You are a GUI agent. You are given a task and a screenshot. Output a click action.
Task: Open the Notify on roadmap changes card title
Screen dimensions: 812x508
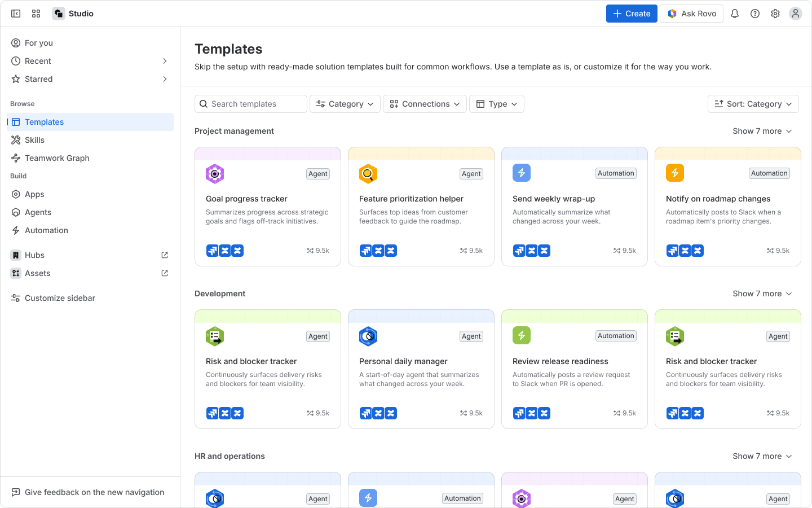[x=718, y=199]
